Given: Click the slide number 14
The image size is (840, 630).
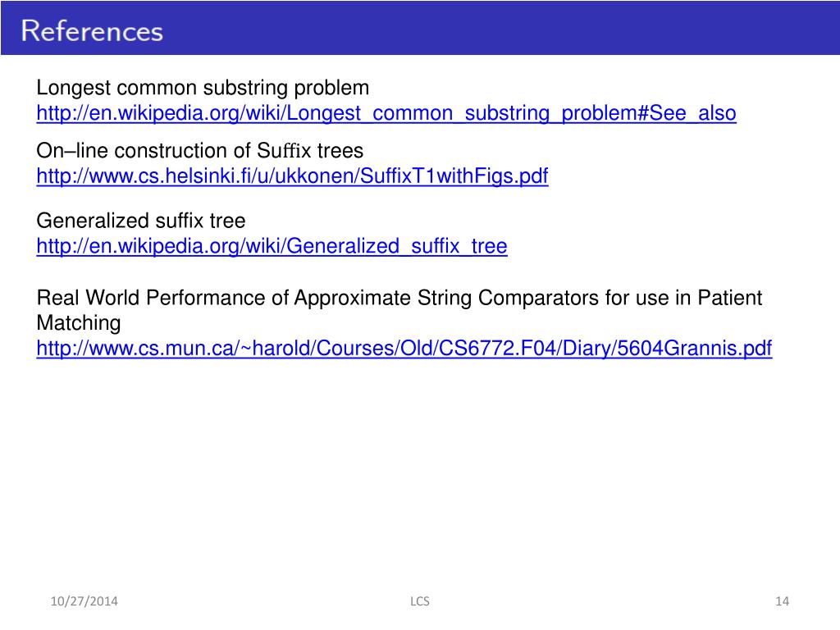Looking at the screenshot, I should [782, 601].
